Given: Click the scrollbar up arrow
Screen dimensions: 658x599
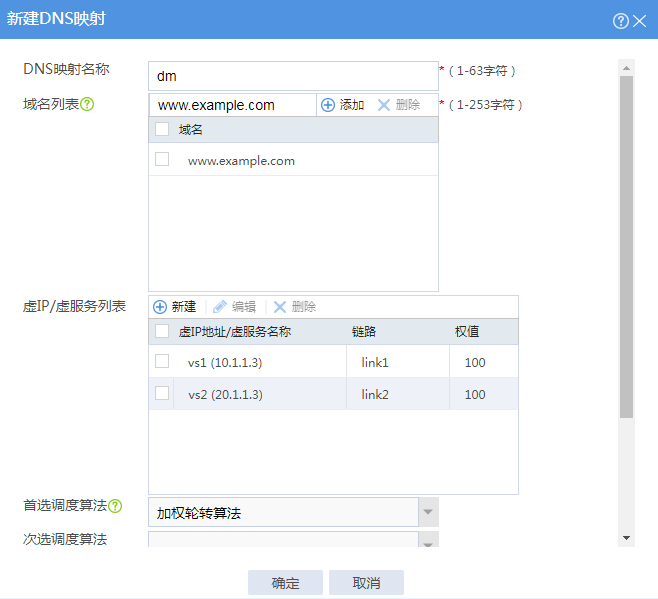Looking at the screenshot, I should [x=627, y=68].
